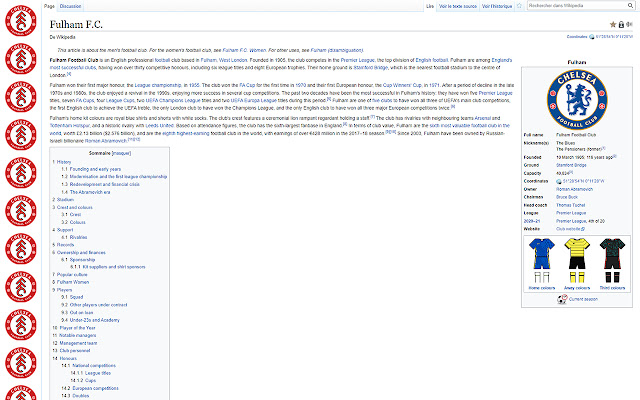Viewport: 640px width, 400px height.
Task: Click the football icon beside Current season
Action: (562, 299)
